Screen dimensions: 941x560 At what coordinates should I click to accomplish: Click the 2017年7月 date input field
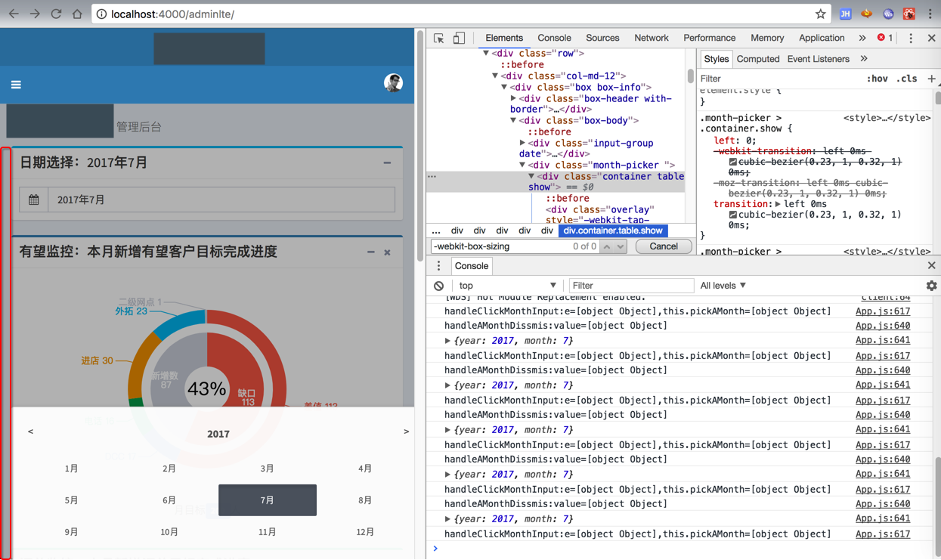(x=221, y=200)
